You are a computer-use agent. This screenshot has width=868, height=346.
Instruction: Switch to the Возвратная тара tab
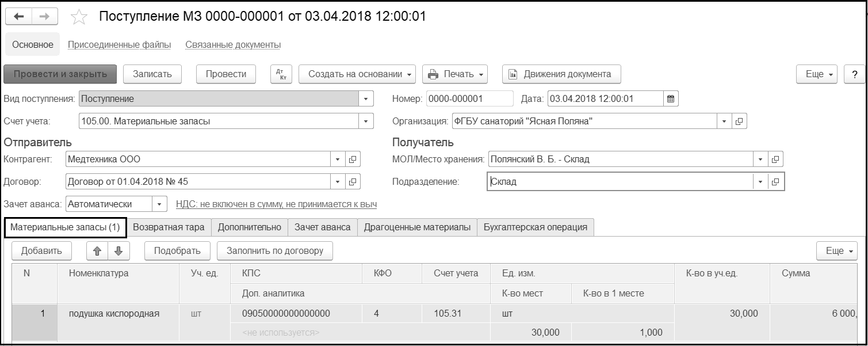click(169, 227)
